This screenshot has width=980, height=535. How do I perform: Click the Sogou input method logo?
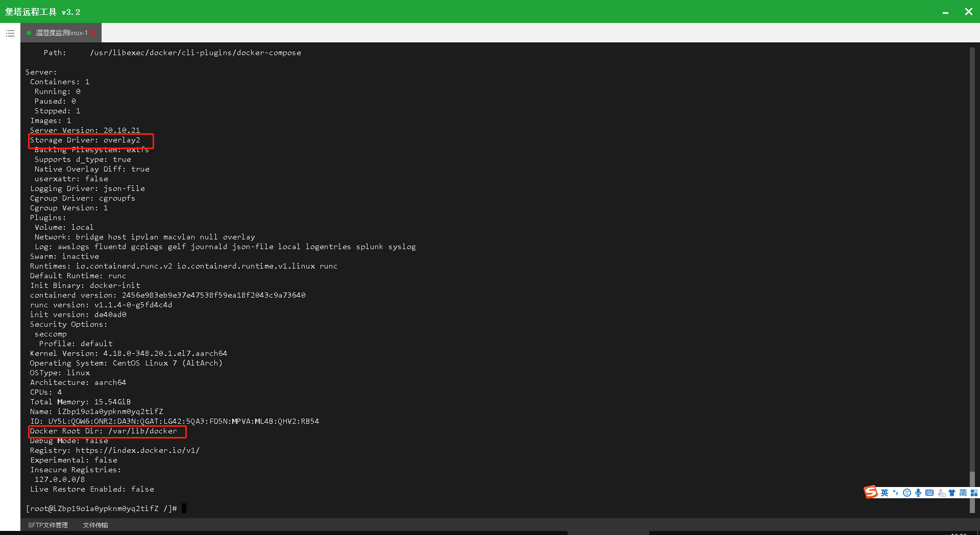[x=871, y=492]
